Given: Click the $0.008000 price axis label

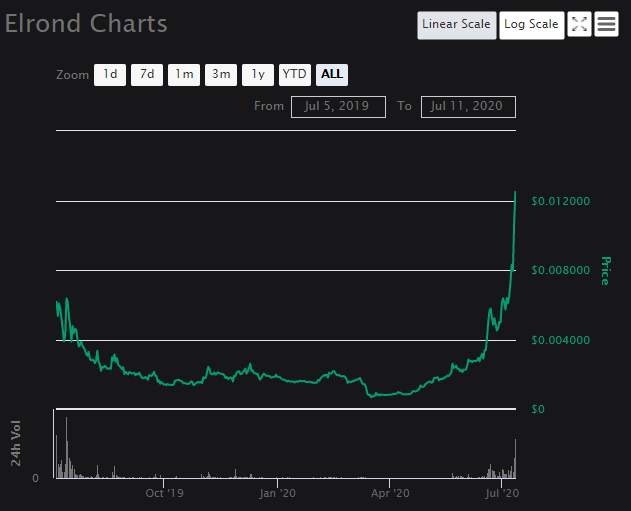Looking at the screenshot, I should coord(561,270).
